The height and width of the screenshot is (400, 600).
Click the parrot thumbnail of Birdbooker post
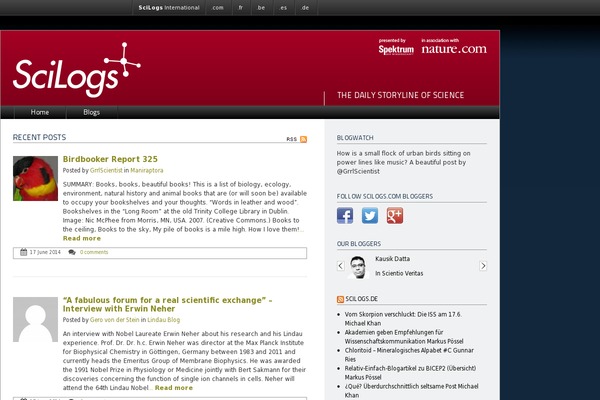pyautogui.click(x=36, y=178)
